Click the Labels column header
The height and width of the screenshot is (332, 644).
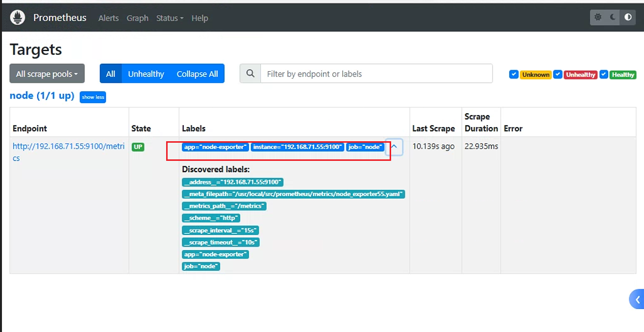[x=194, y=128]
